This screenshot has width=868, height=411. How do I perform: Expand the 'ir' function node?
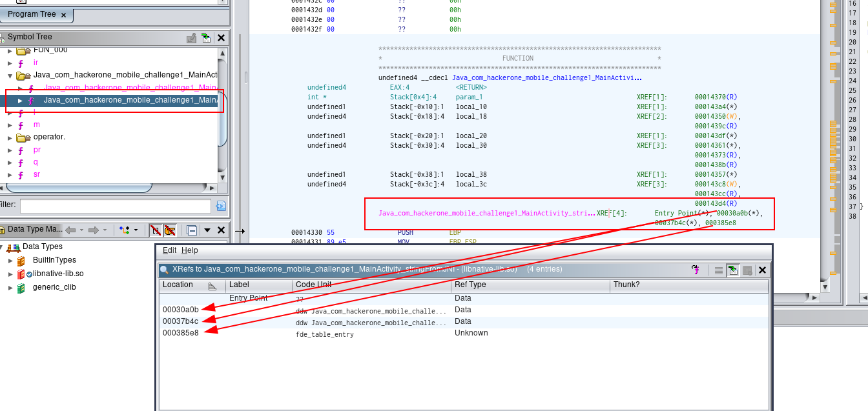point(10,63)
